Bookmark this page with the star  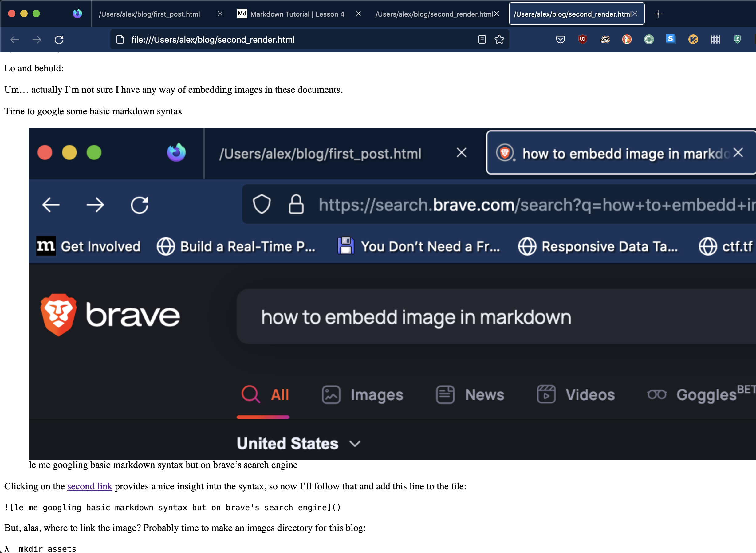pyautogui.click(x=499, y=40)
